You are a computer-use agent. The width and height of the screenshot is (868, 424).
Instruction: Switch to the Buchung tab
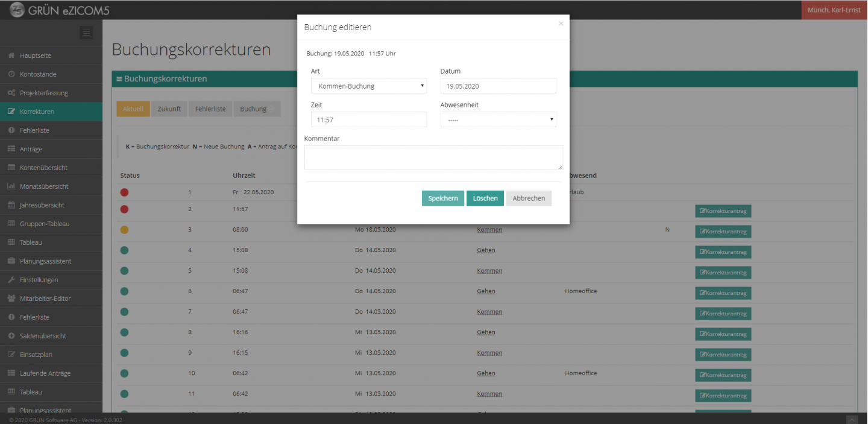[257, 109]
